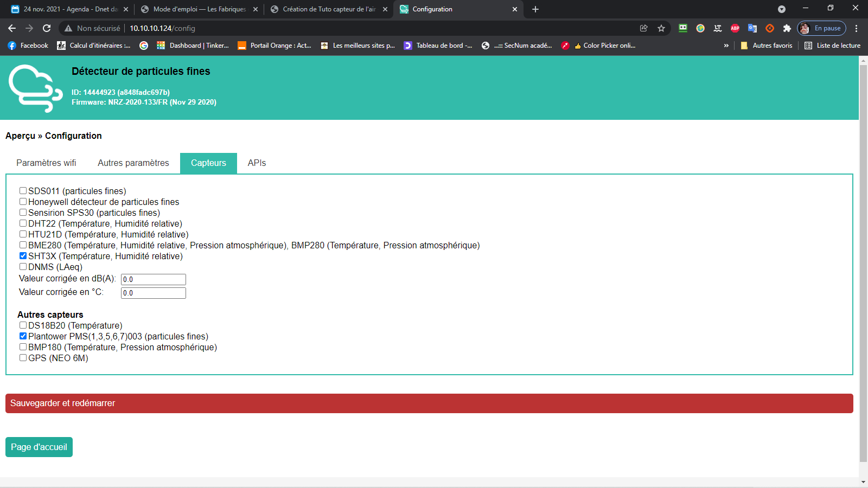Open Chrome's three-dot menu
868x488 pixels.
click(857, 28)
